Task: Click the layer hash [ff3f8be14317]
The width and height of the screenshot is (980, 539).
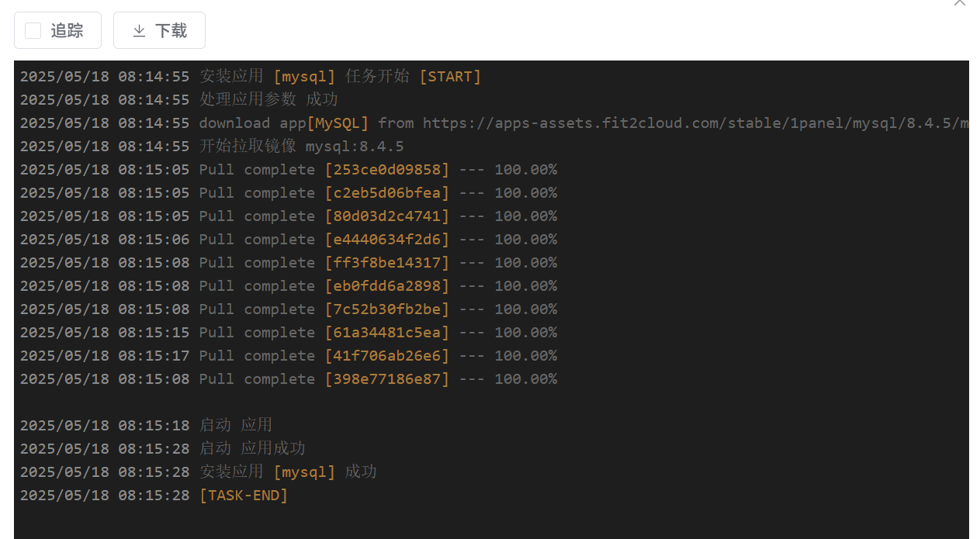Action: click(x=387, y=263)
